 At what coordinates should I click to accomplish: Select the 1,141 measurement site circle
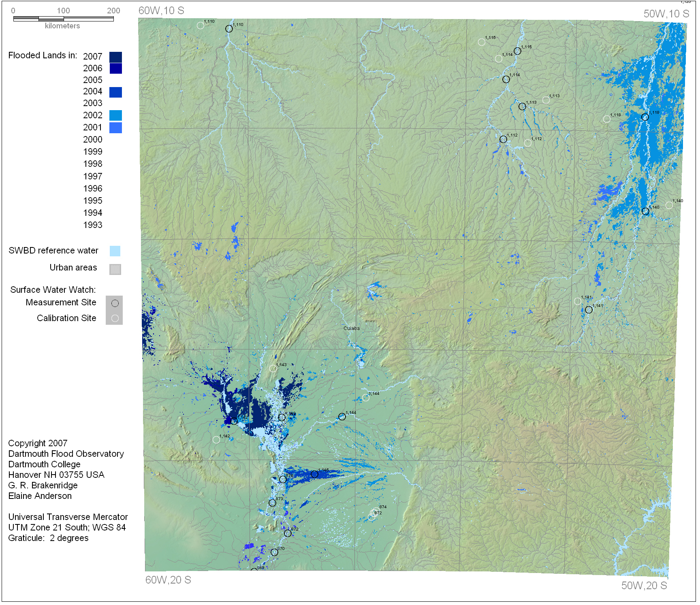coord(589,310)
